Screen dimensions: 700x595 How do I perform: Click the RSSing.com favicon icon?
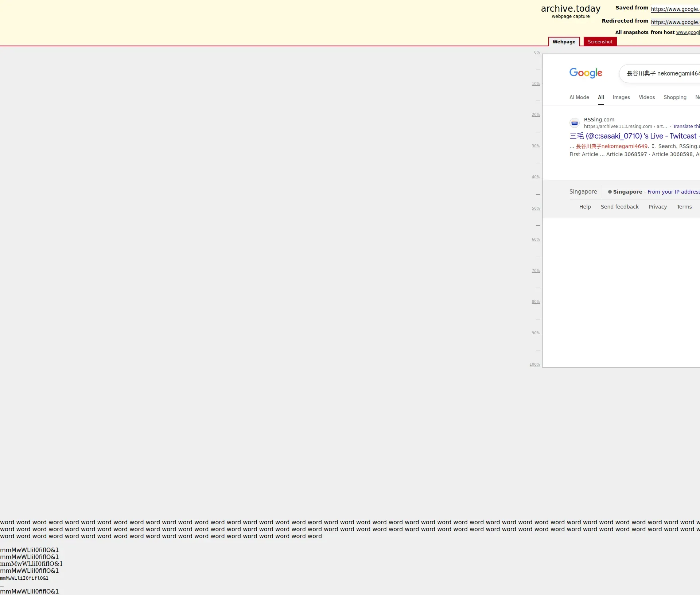coord(574,123)
